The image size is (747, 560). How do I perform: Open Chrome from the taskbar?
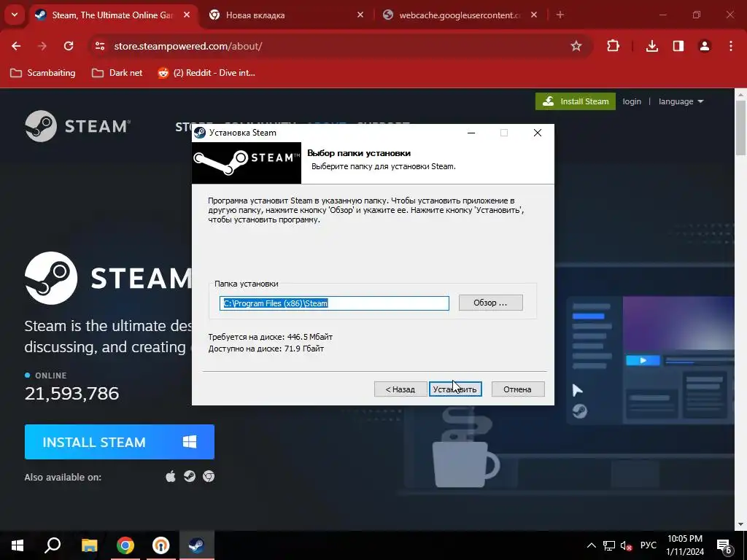(x=125, y=545)
